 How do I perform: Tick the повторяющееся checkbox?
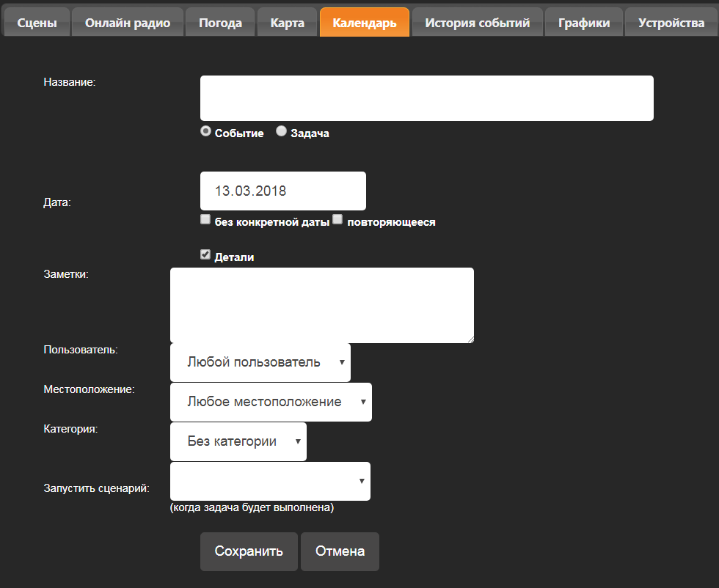[337, 219]
